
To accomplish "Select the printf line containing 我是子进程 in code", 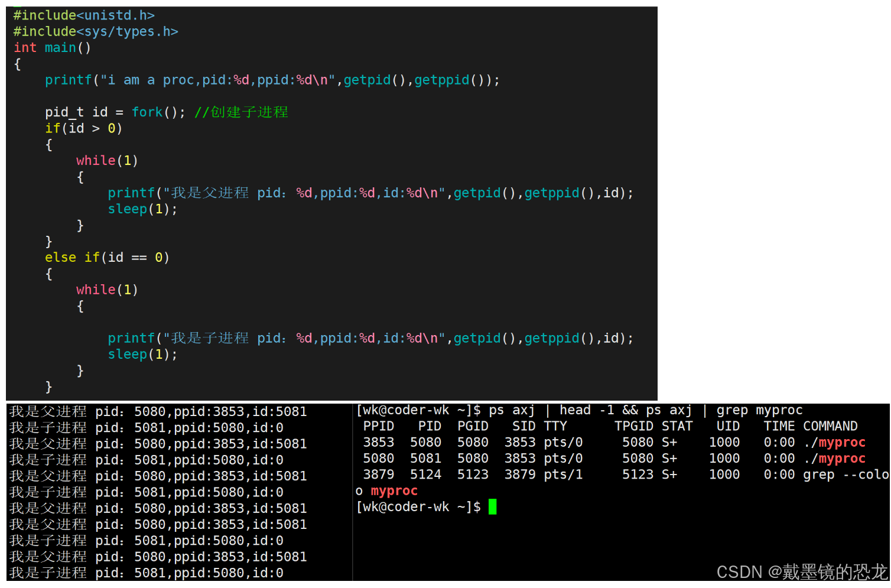I will (x=370, y=339).
